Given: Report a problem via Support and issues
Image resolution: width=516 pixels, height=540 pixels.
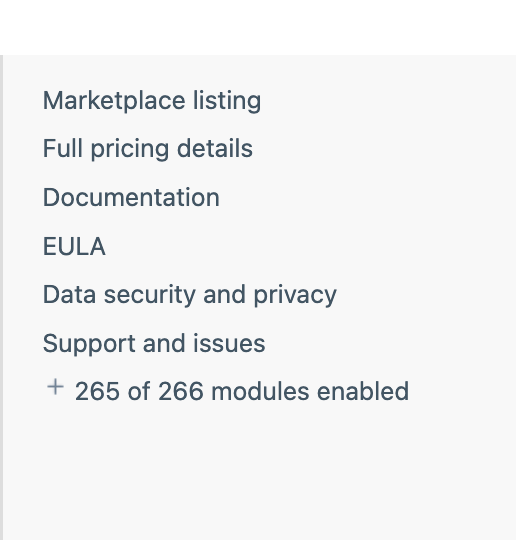Looking at the screenshot, I should tap(154, 343).
